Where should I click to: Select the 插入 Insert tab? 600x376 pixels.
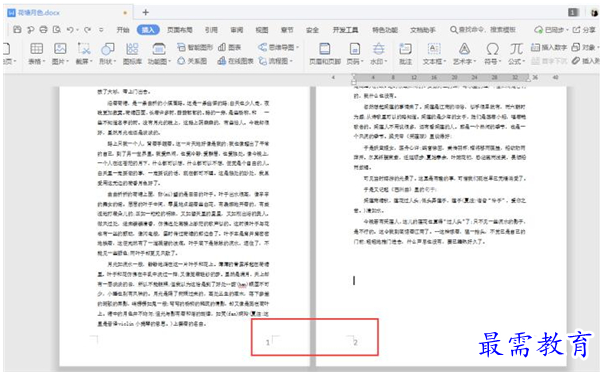point(148,30)
